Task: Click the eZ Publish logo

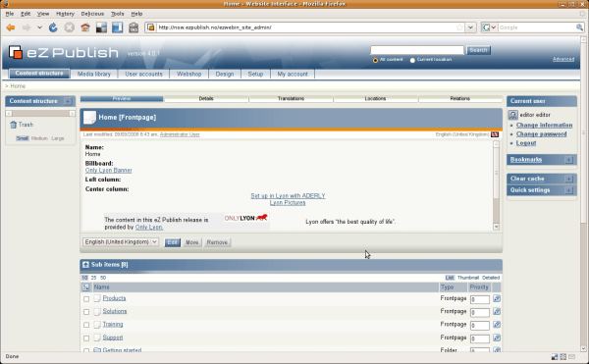Action: [63, 52]
